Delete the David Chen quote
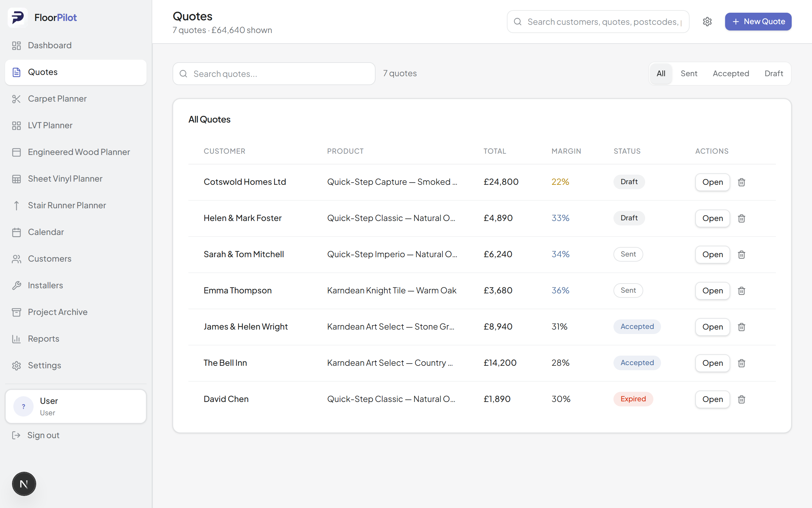This screenshot has height=508, width=812. click(742, 399)
